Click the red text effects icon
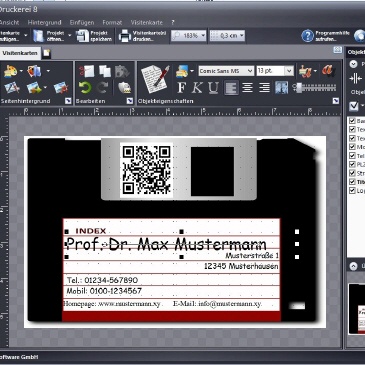 pyautogui.click(x=328, y=71)
